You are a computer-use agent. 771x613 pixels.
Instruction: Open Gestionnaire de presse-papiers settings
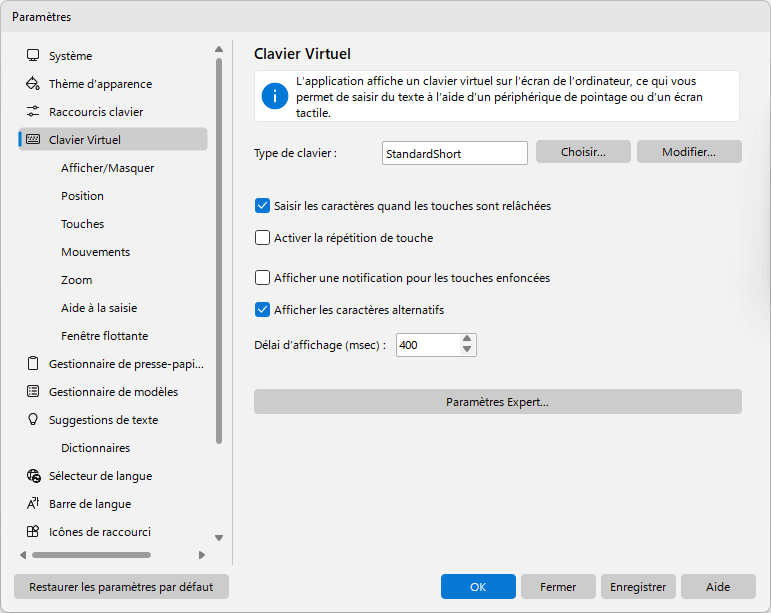coord(113,364)
